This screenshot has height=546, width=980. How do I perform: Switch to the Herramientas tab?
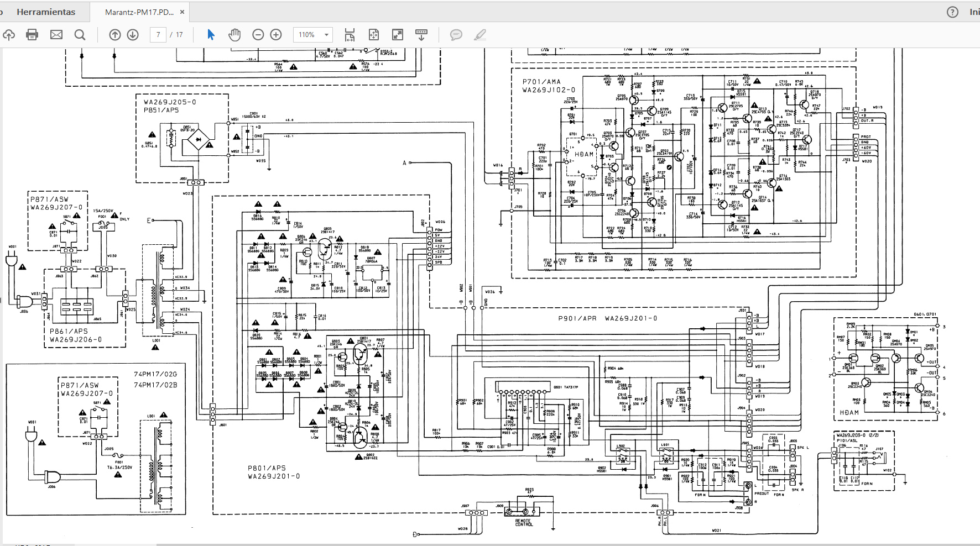(x=46, y=12)
